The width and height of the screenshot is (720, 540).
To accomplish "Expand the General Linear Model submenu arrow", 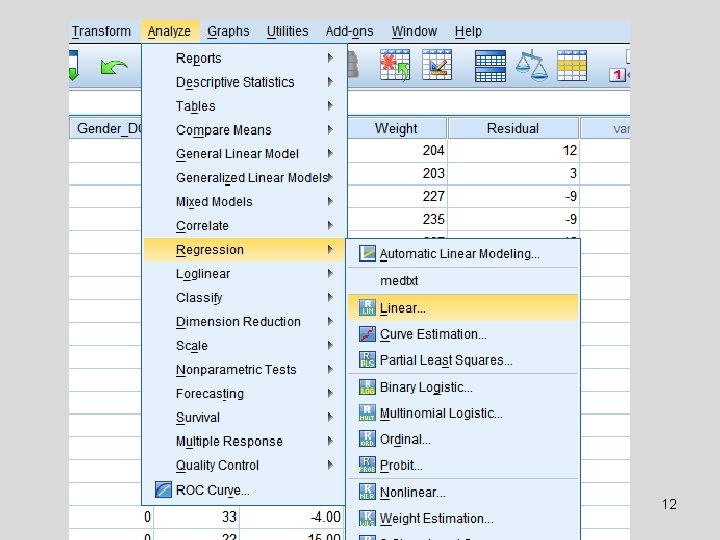I will [x=330, y=153].
